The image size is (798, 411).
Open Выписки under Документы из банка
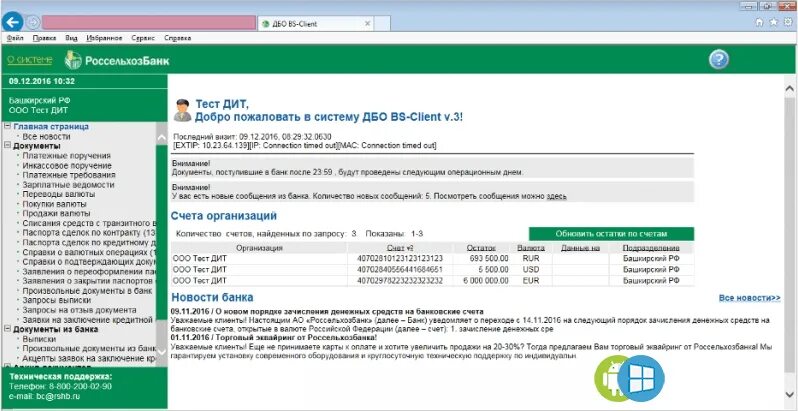click(39, 338)
